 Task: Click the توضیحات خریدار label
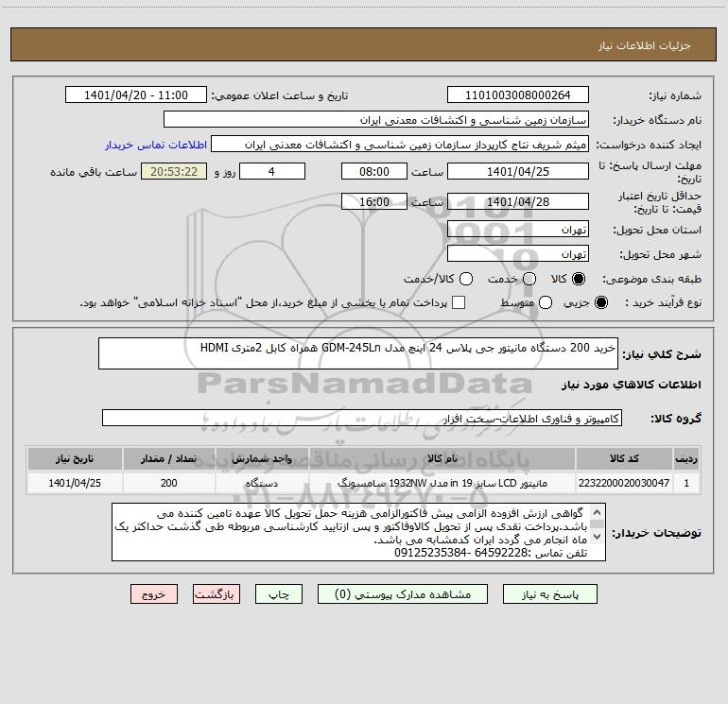(656, 533)
